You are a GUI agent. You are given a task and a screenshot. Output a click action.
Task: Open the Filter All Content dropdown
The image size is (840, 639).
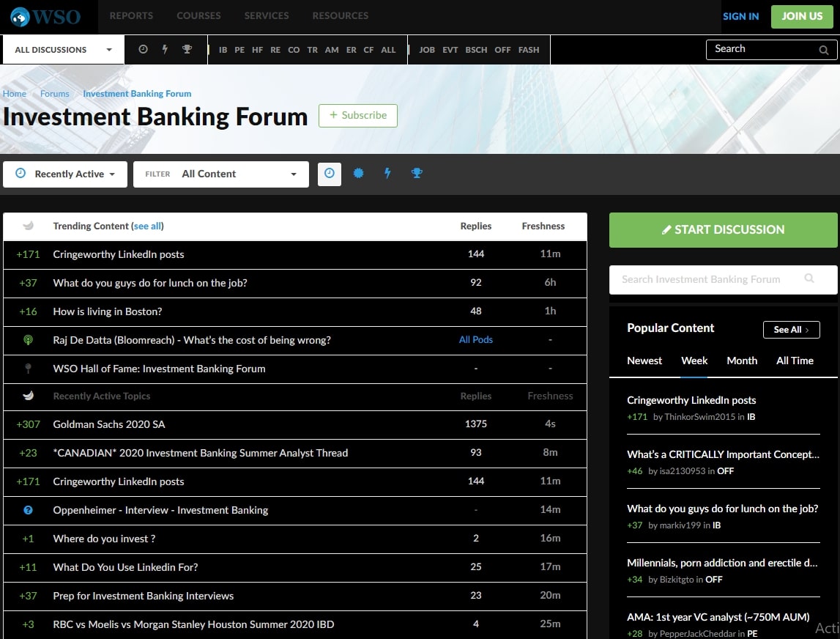pos(220,174)
